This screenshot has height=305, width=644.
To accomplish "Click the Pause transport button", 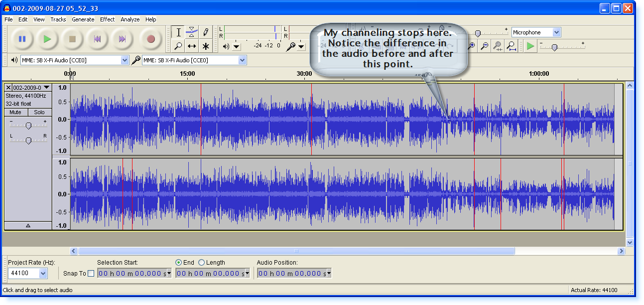I will [22, 39].
